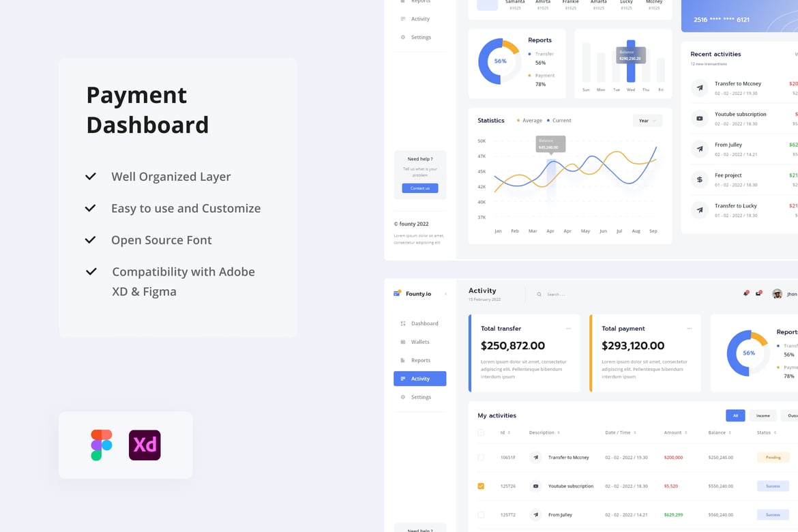This screenshot has width=798, height=532.
Task: Click Success badge in row 125TT2
Action: pyautogui.click(x=773, y=515)
